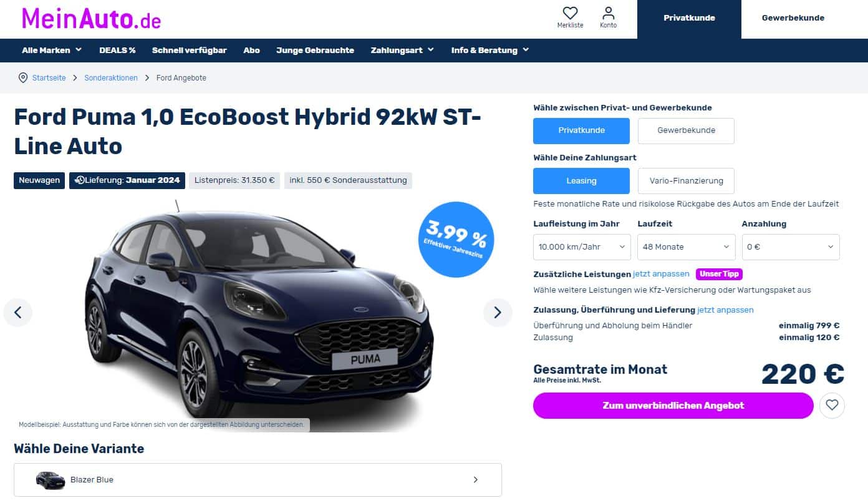
Task: Select the Privatkunde customer type button
Action: (581, 131)
